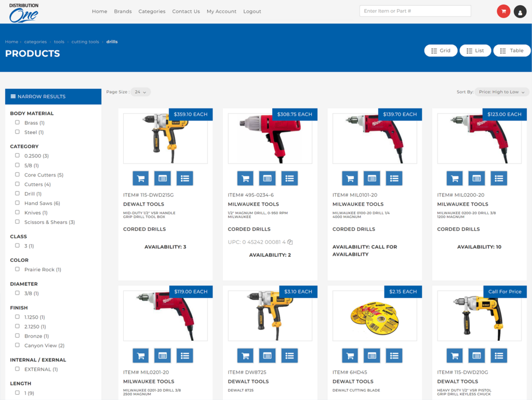
Task: Add item 115-DWD210G to a list
Action: coord(499,355)
